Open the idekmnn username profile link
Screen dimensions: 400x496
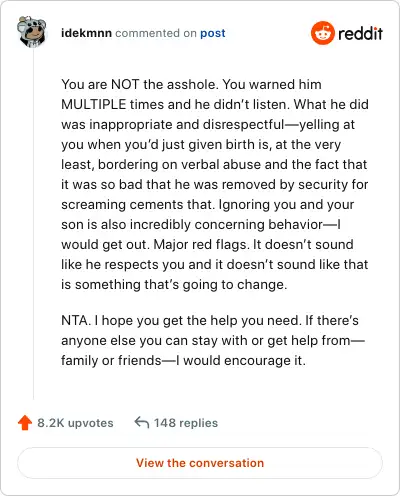pos(86,33)
